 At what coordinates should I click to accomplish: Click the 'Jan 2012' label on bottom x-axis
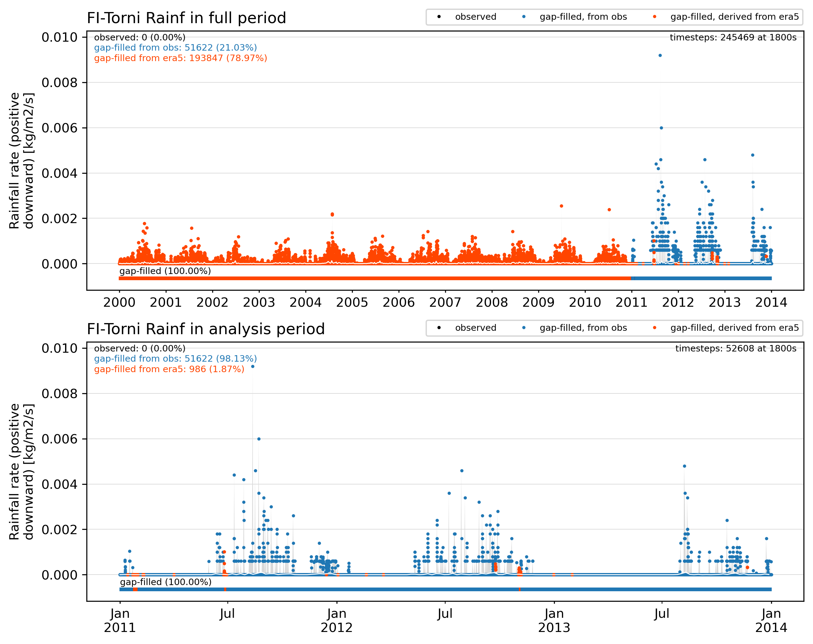(336, 621)
